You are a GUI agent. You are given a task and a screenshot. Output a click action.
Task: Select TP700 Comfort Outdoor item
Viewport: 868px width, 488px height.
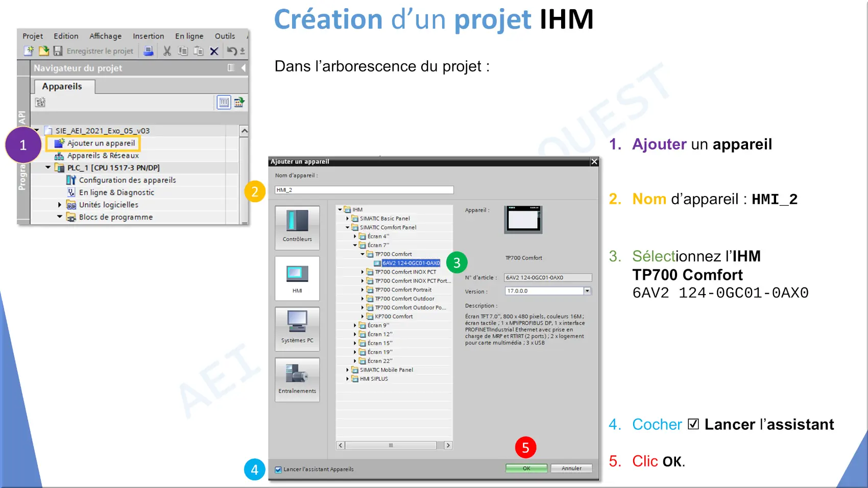pyautogui.click(x=405, y=299)
